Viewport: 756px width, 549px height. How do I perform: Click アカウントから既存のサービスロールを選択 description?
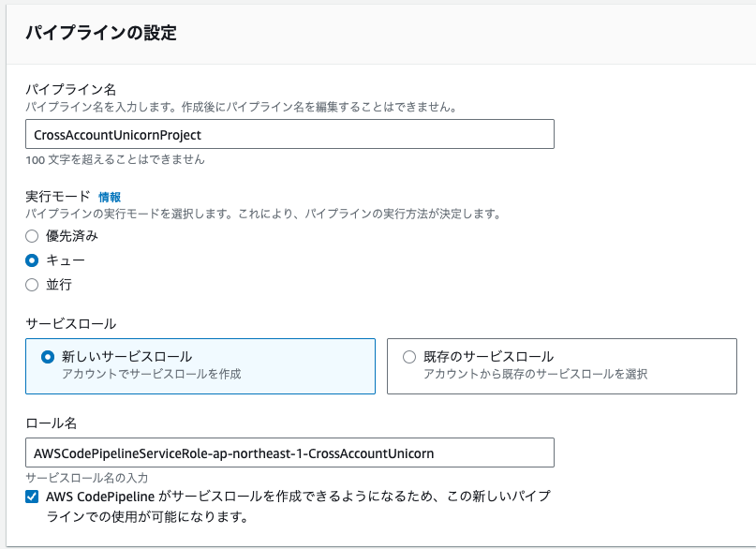point(535,374)
